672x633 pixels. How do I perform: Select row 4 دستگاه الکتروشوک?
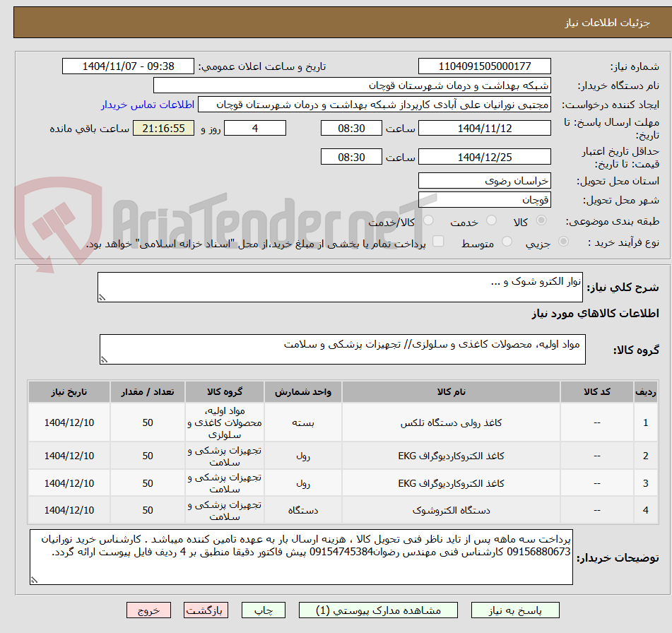[343, 510]
